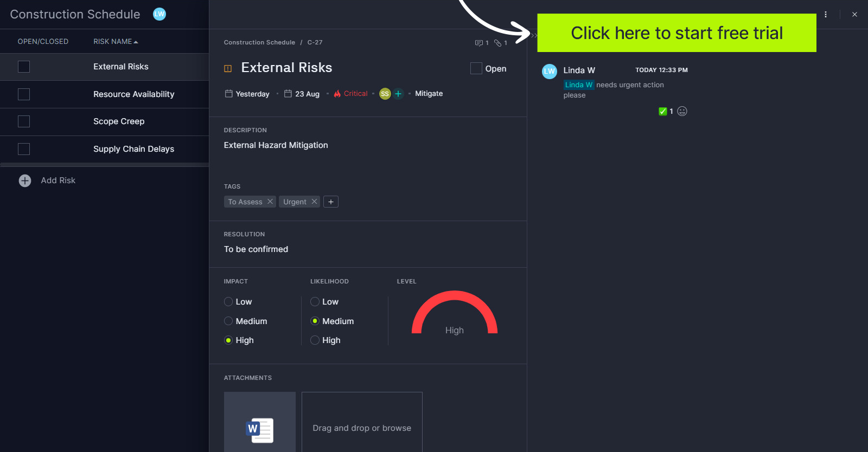This screenshot has width=868, height=452.
Task: Check the Supply Chain Delays row checkbox
Action: pos(24,149)
